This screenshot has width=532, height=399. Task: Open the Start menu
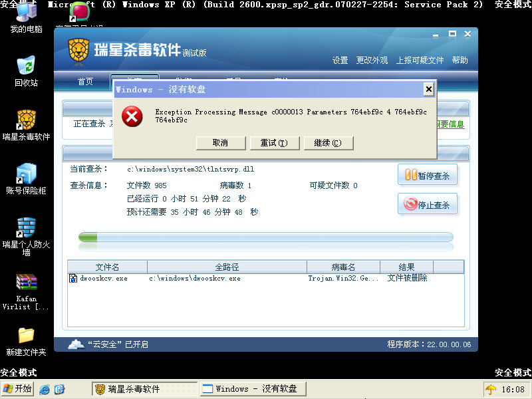(x=17, y=389)
